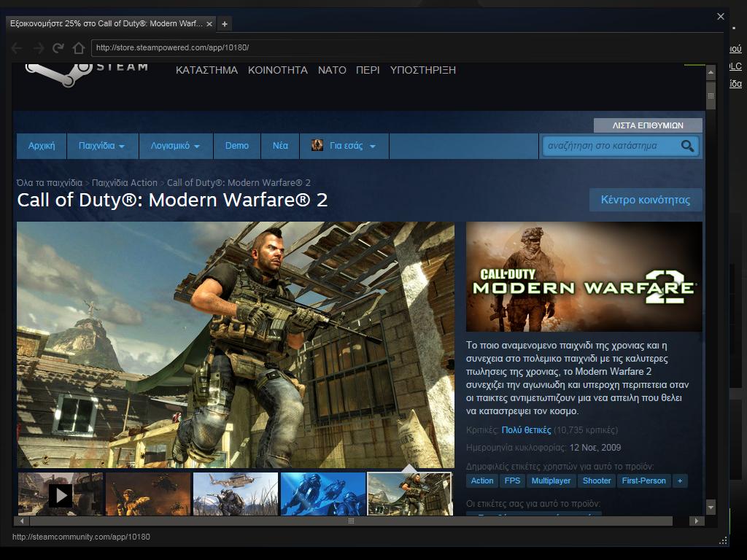Image resolution: width=747 pixels, height=560 pixels.
Task: Click the release date 12 Νοε, 2009
Action: pos(595,448)
